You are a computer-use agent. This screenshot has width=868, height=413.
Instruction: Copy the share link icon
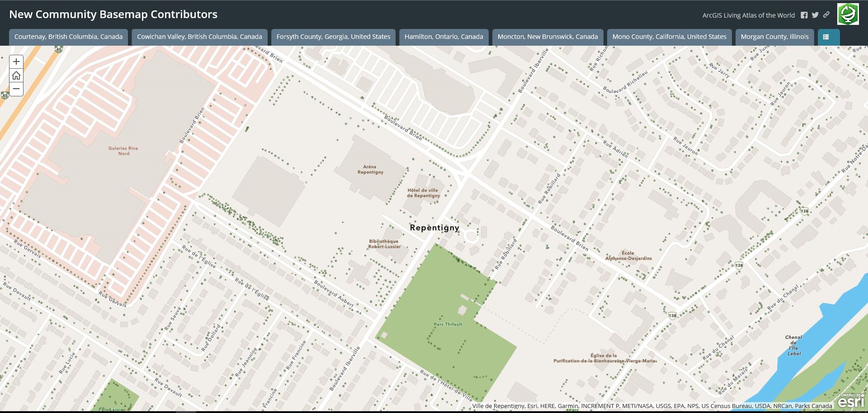click(826, 15)
